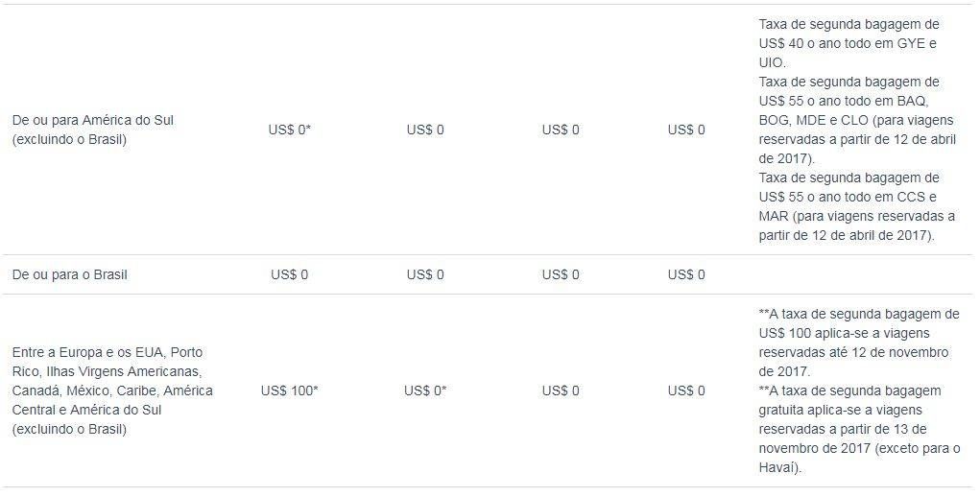
Task: Click the third-column 'US$ 0' in Europe row
Action: coord(561,390)
